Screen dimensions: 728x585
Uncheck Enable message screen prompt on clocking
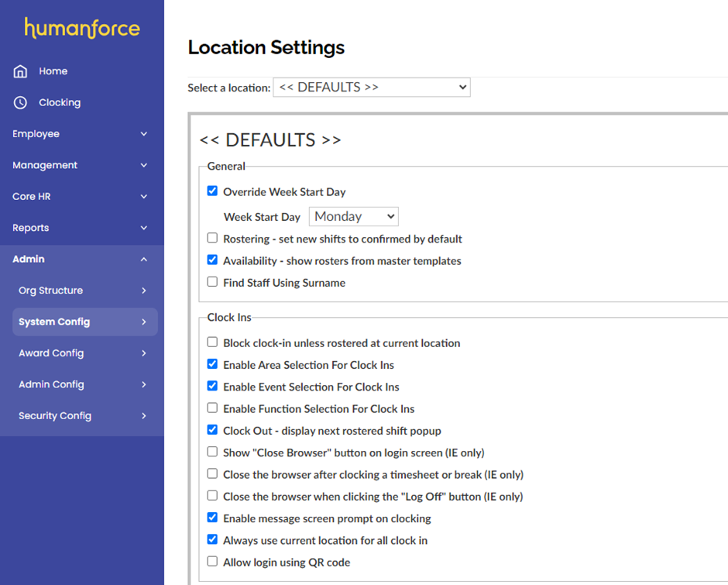212,517
